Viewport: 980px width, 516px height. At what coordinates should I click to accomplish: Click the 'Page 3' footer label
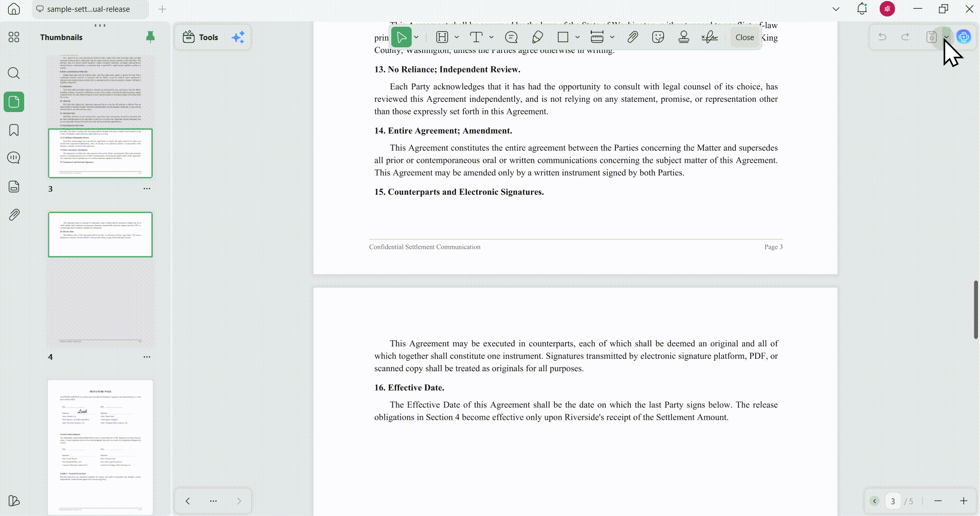click(773, 247)
